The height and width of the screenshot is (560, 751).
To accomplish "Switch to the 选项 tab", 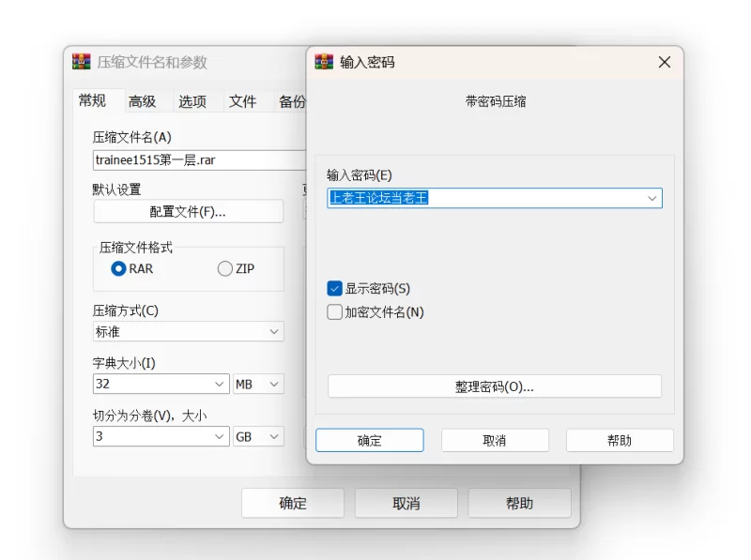I will pyautogui.click(x=192, y=101).
